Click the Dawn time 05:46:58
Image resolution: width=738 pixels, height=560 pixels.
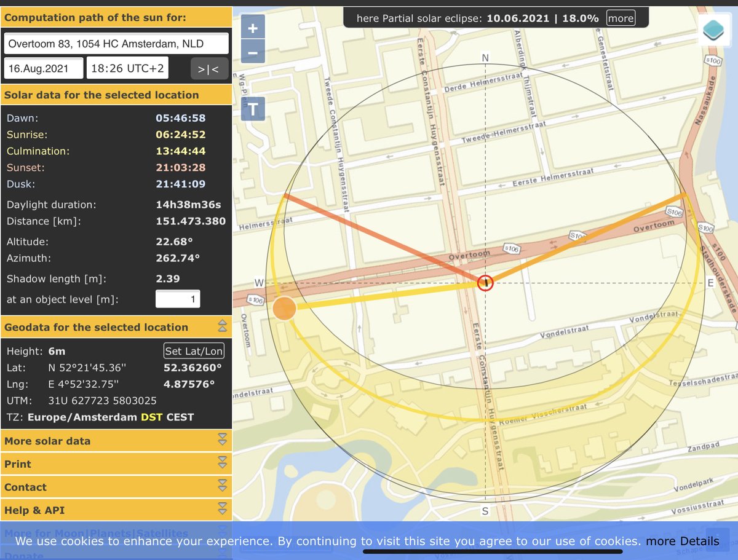point(181,118)
